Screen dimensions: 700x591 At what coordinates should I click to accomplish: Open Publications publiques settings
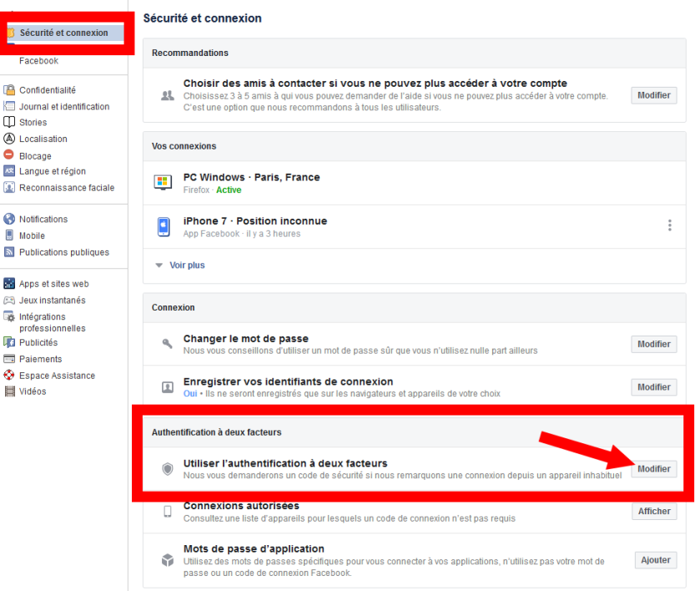pos(64,252)
